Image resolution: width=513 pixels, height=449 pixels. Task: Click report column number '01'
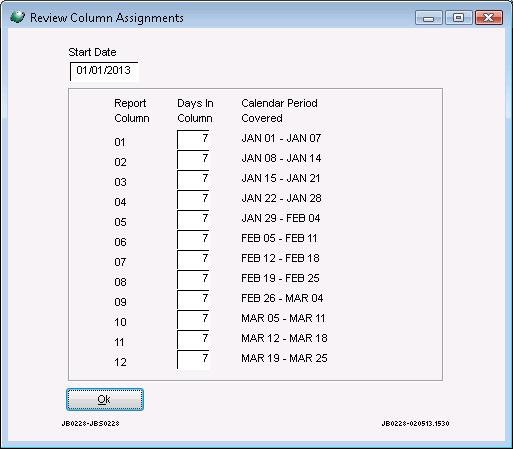pyautogui.click(x=120, y=142)
